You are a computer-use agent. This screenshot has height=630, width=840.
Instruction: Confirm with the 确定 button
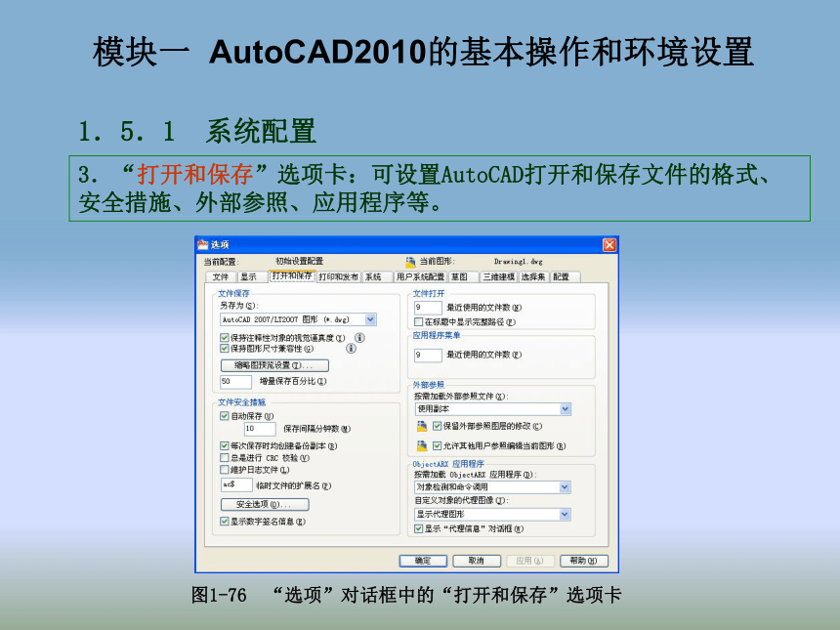[423, 561]
